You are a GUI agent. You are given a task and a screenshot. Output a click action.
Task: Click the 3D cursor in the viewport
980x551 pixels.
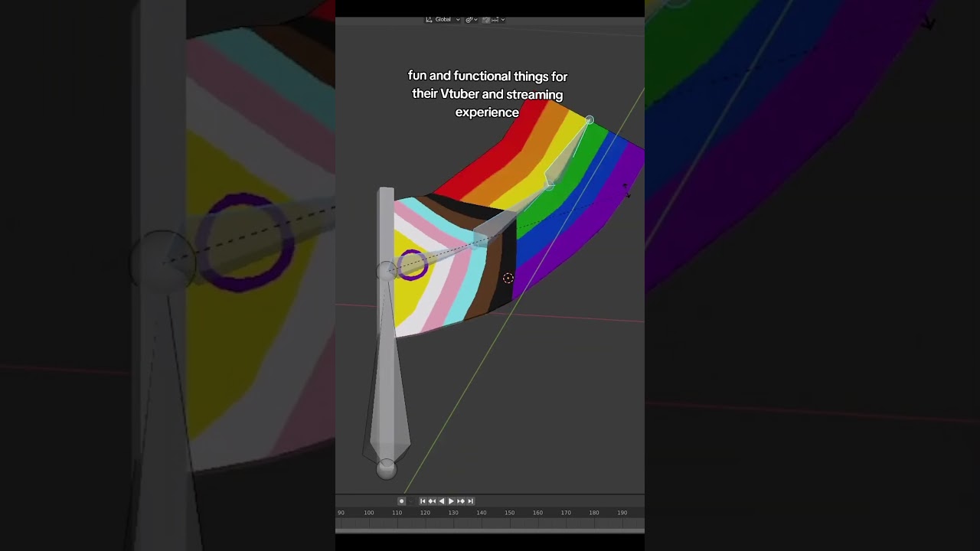coord(508,279)
